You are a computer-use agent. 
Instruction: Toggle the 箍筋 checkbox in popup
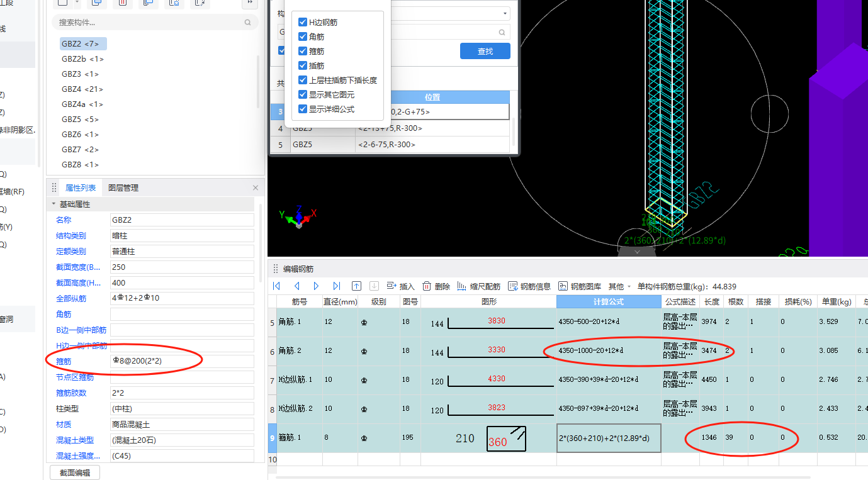303,51
